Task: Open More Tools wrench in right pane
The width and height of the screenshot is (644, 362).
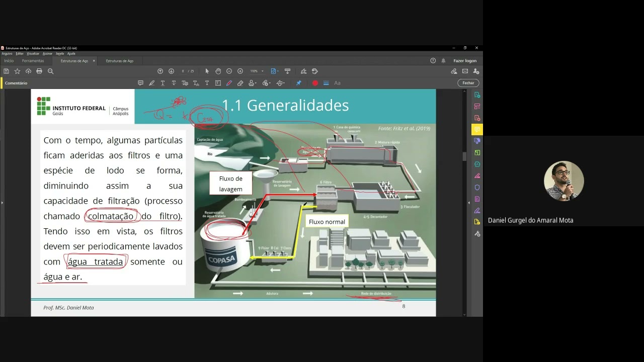Action: [x=477, y=234]
